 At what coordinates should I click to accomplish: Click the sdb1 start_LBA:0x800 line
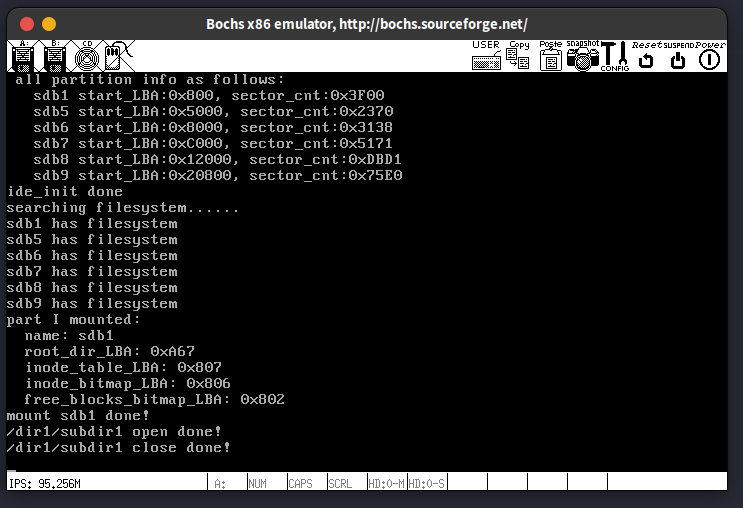point(208,95)
